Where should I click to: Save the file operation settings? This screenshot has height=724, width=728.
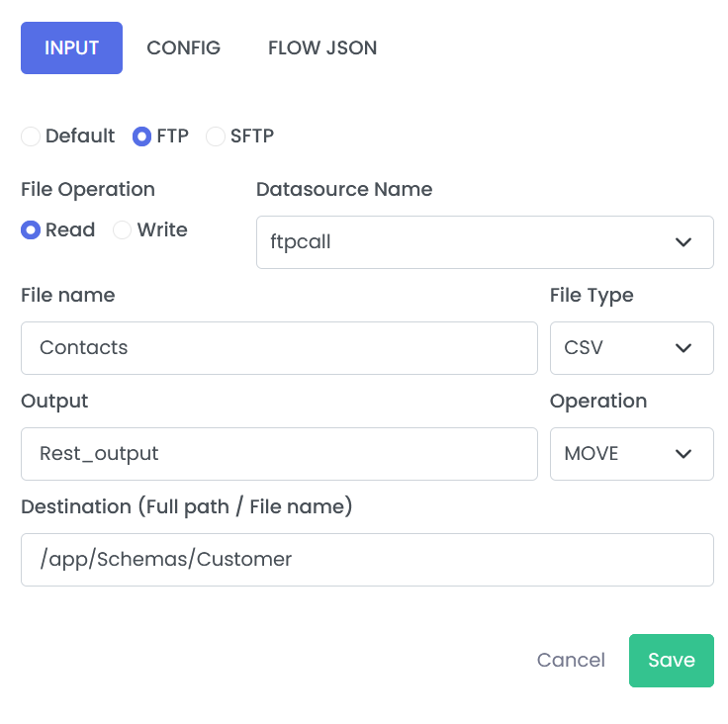(671, 660)
